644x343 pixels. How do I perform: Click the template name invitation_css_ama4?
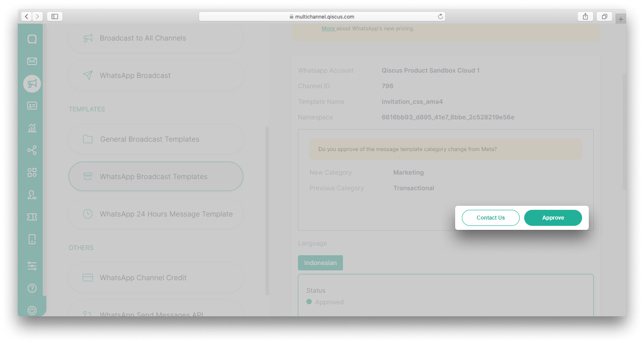click(412, 102)
